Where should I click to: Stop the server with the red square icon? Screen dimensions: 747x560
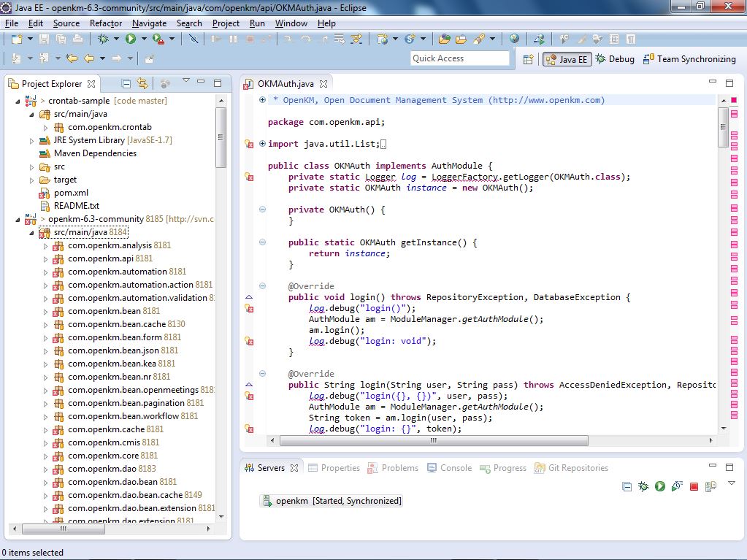[x=694, y=486]
